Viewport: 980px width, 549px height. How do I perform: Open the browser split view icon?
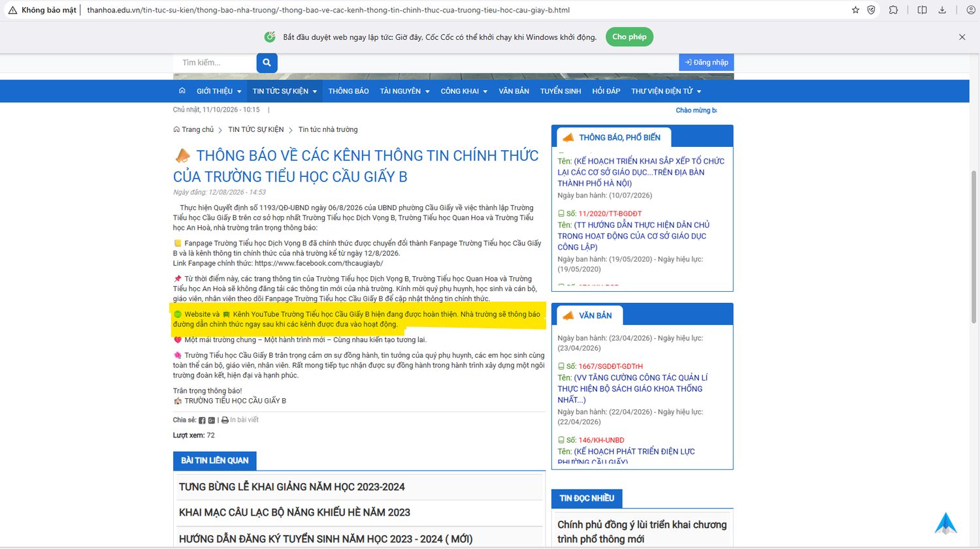pos(922,10)
